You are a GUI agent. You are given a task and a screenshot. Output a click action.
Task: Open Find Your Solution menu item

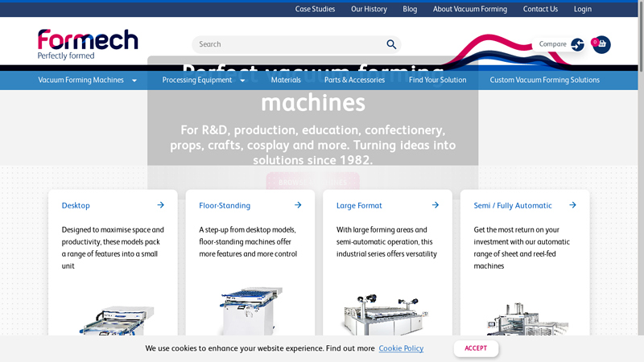click(x=437, y=80)
